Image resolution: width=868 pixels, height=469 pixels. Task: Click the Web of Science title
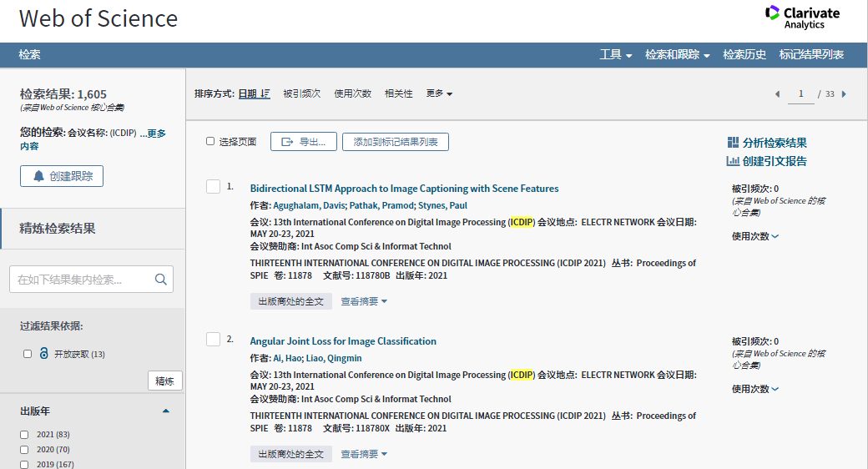tap(98, 18)
